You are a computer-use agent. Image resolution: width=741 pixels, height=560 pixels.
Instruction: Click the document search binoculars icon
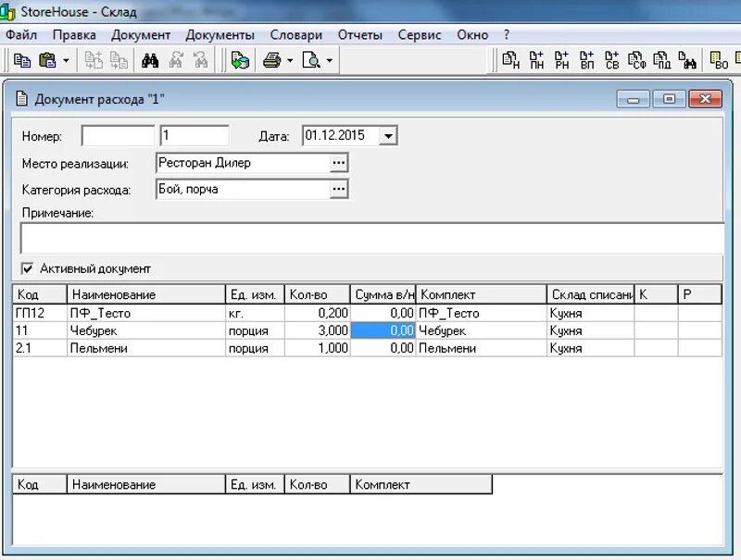coord(687,60)
